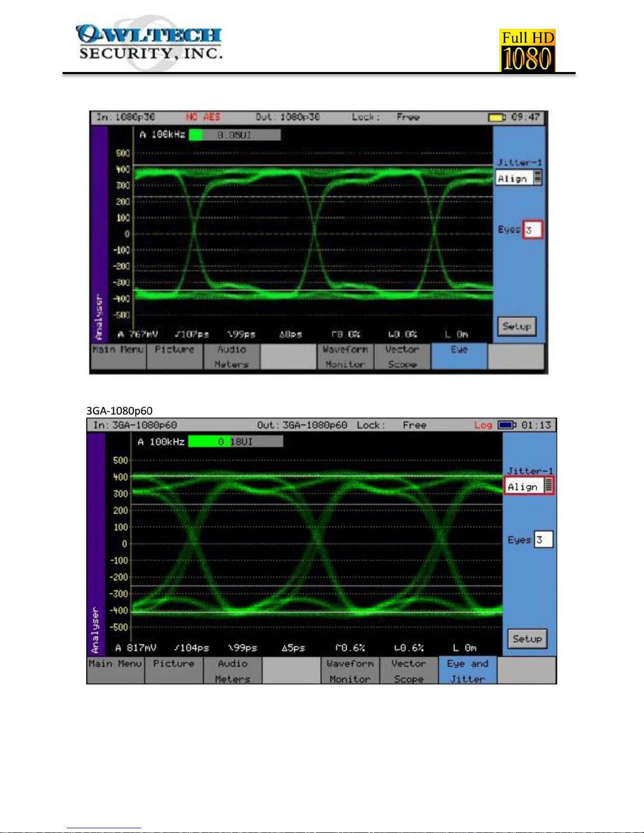The image size is (644, 833).
Task: Click the 01:13 clock display
Action: coord(536,425)
